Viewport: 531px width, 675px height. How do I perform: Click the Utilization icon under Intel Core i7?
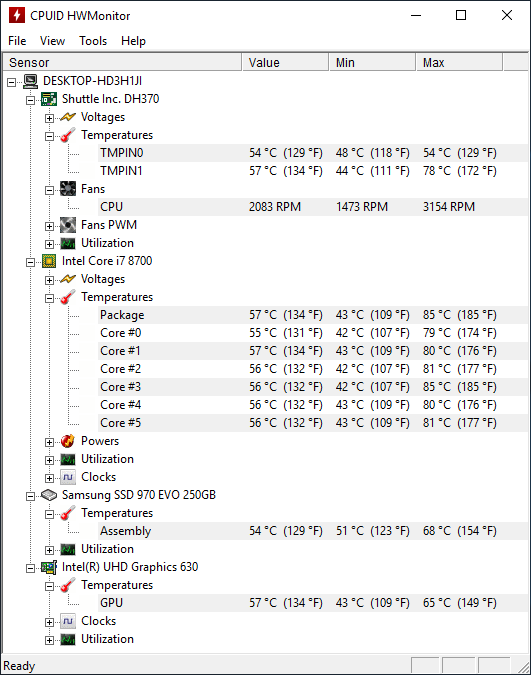(68, 459)
